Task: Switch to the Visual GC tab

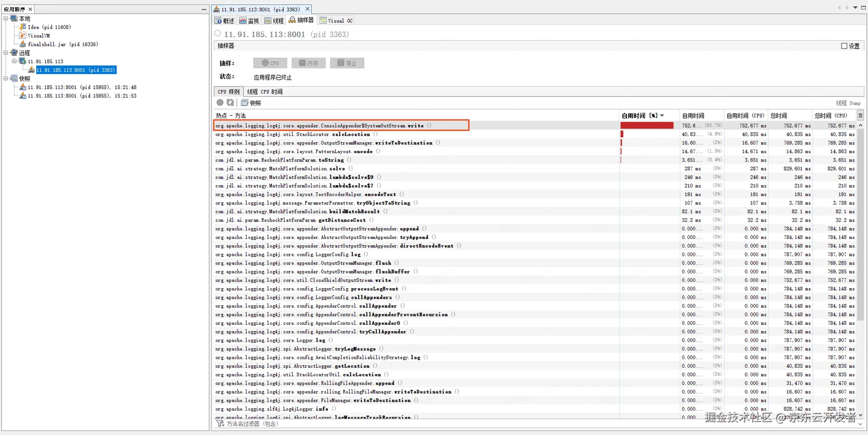Action: [x=336, y=20]
